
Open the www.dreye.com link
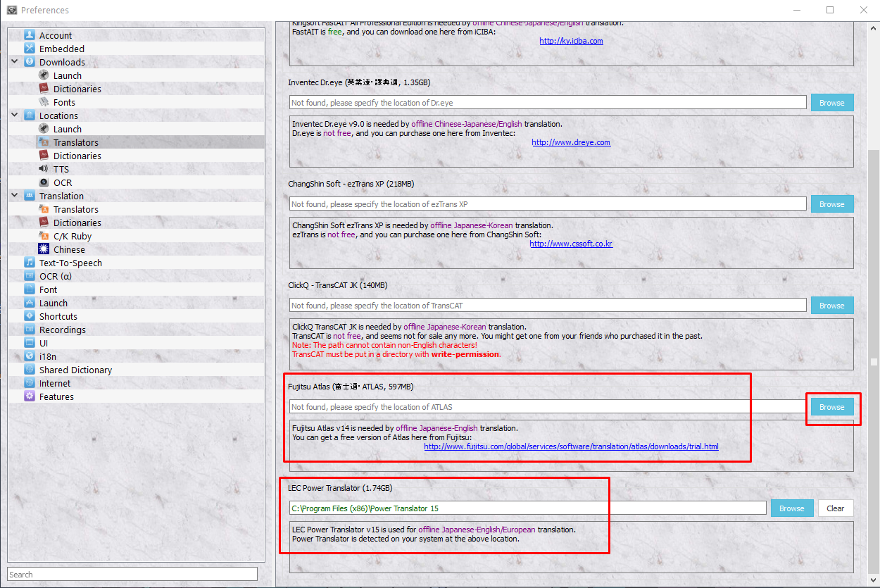coord(571,142)
